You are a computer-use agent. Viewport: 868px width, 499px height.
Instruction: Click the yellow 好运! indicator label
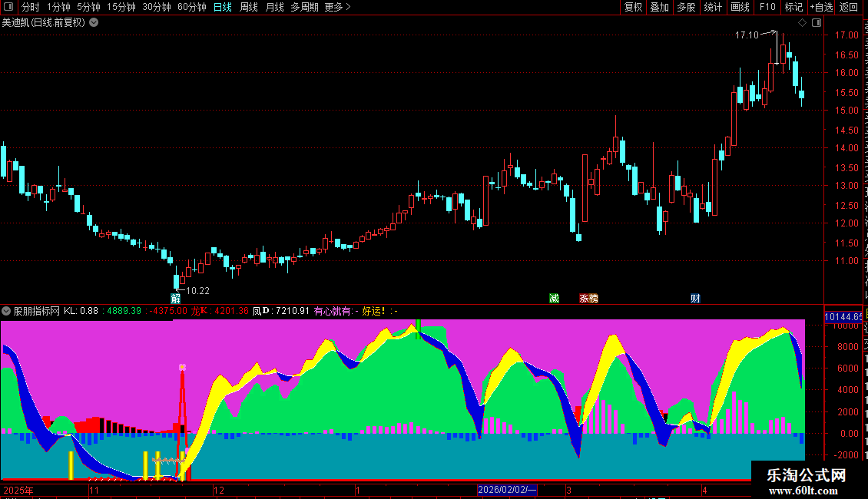click(x=373, y=311)
